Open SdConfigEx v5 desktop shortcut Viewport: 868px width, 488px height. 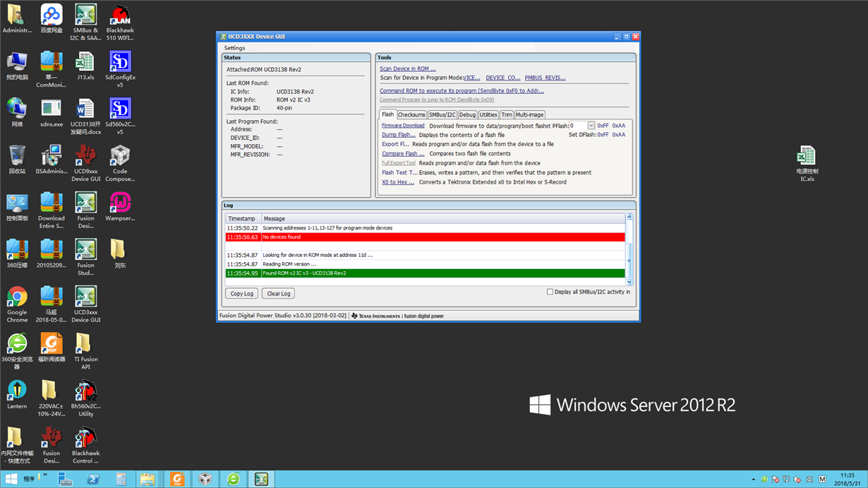[x=120, y=69]
